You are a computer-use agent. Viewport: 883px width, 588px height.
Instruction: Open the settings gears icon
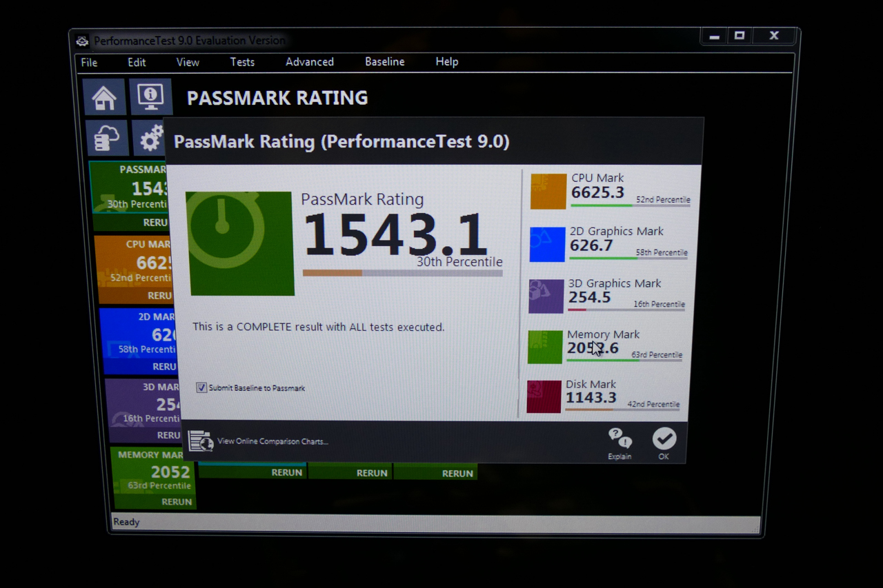pyautogui.click(x=148, y=138)
